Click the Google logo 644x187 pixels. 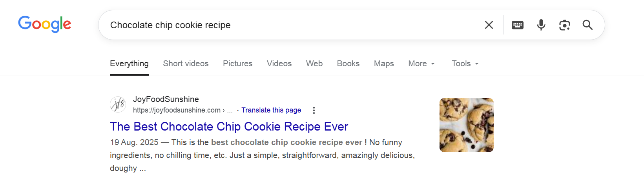(44, 24)
